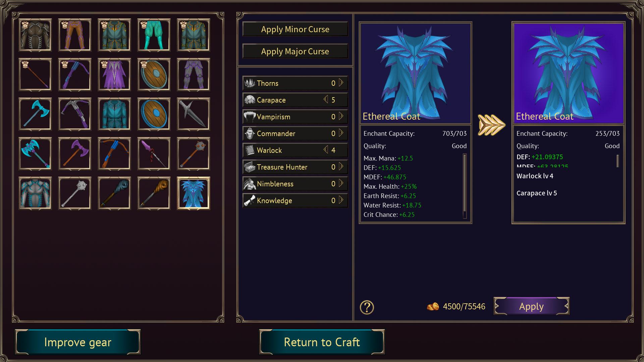The image size is (644, 362).
Task: Select the dark dagger inventory item
Action: tap(194, 114)
